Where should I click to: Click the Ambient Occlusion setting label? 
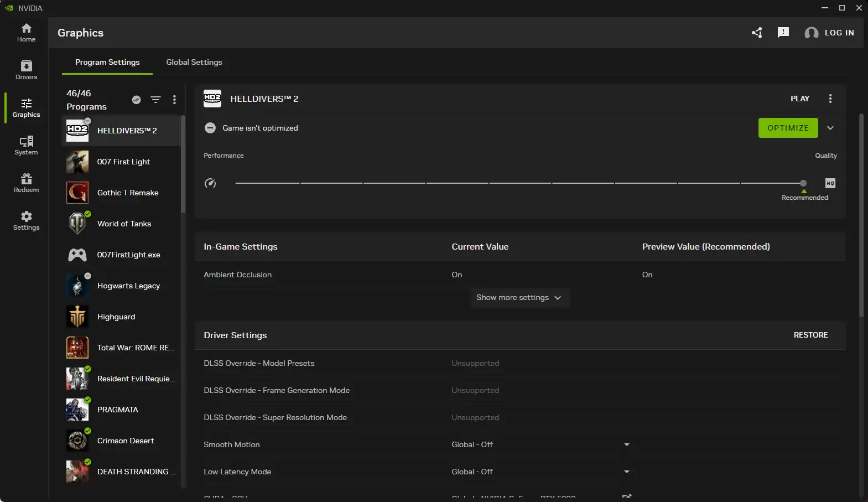(x=237, y=275)
